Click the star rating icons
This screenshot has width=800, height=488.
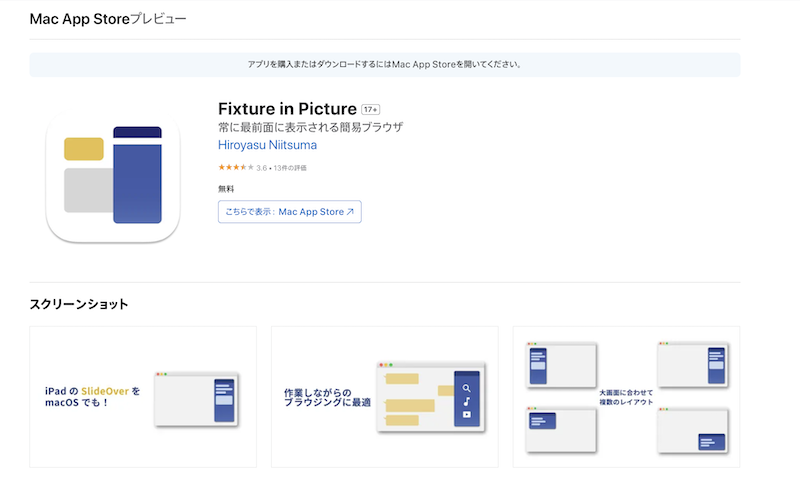[x=236, y=167]
